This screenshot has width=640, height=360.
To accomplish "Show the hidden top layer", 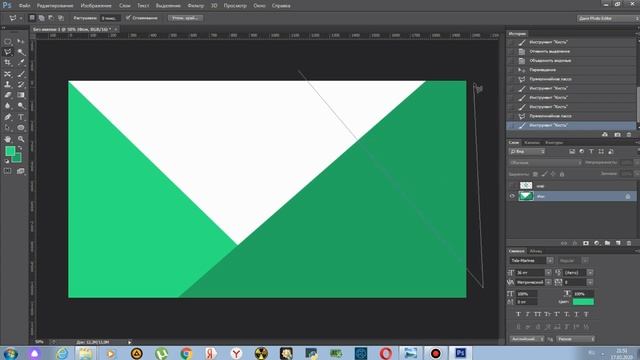I will click(512, 186).
